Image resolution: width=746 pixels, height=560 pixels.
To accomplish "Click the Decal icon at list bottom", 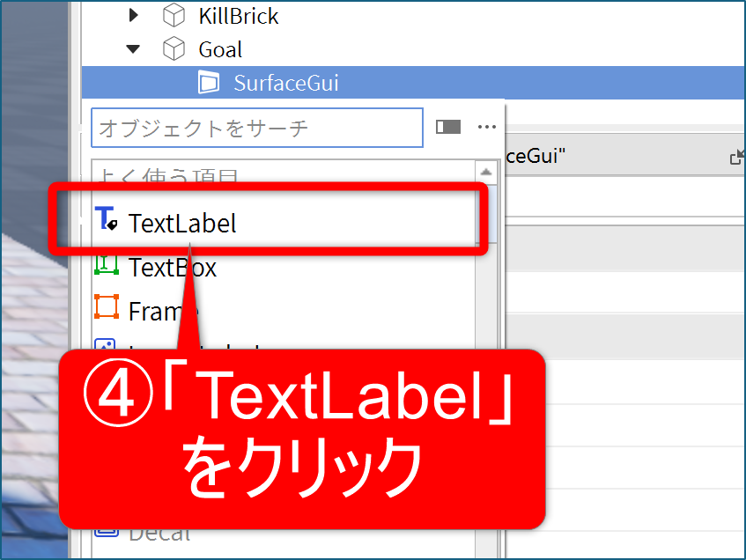I will 106,533.
